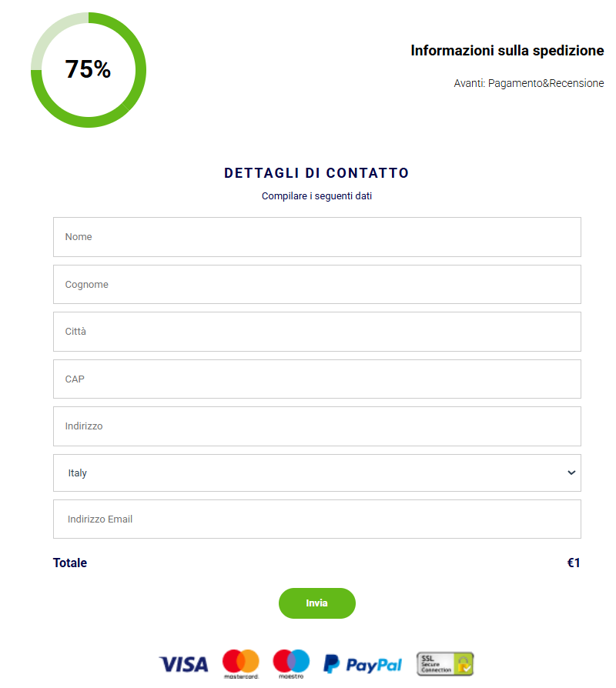Click the VISA logo icon
616x688 pixels.
(x=183, y=664)
